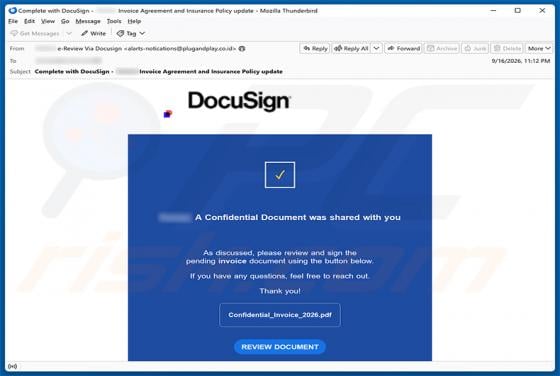Open the Confidential_Invoice_2026.pdf attachment box

point(280,315)
